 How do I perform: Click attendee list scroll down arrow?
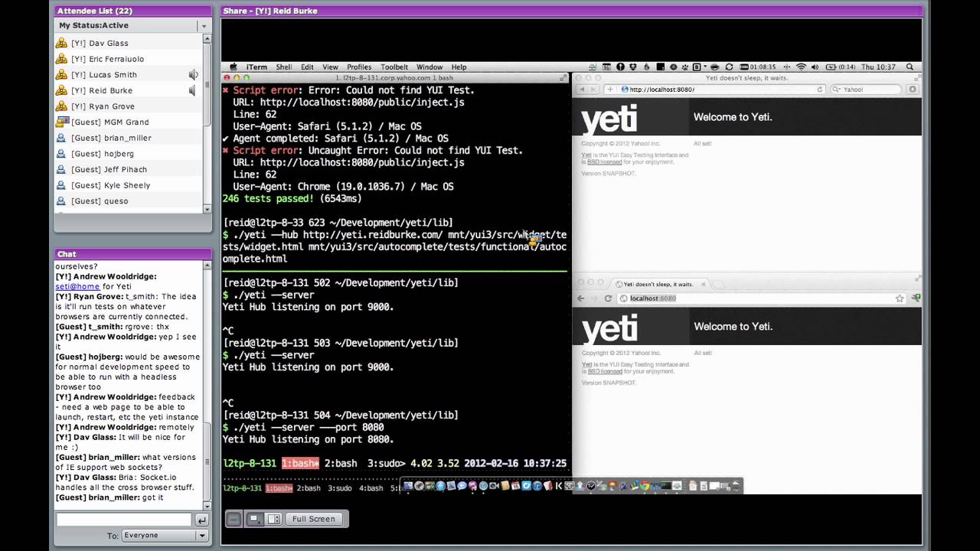click(x=207, y=208)
